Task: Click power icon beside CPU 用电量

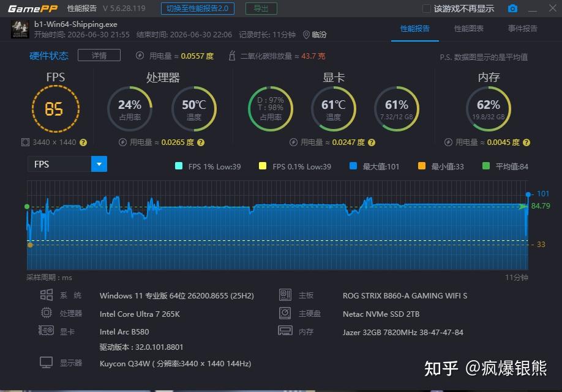Action: pyautogui.click(x=122, y=142)
